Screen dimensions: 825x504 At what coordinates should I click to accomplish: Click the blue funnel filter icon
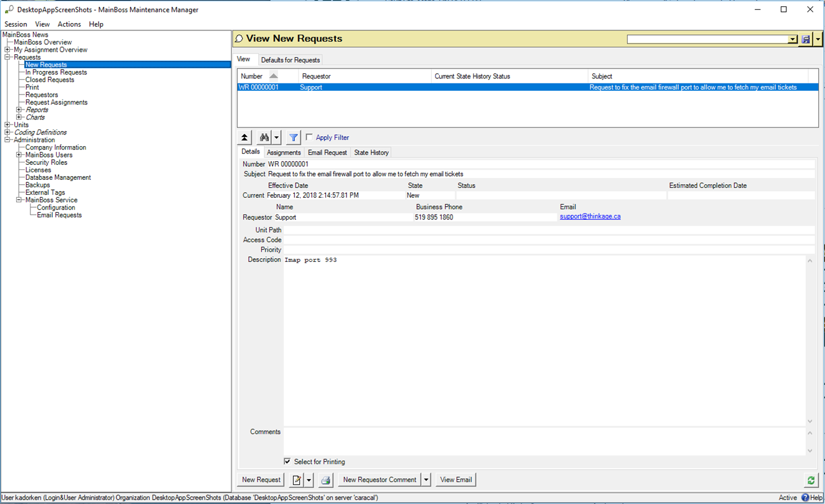(x=294, y=138)
